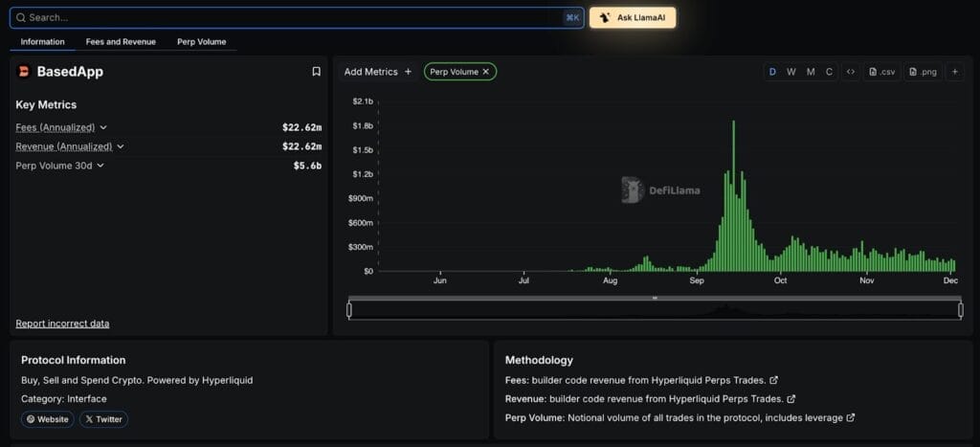Click the search input field
This screenshot has height=447, width=980.
297,17
